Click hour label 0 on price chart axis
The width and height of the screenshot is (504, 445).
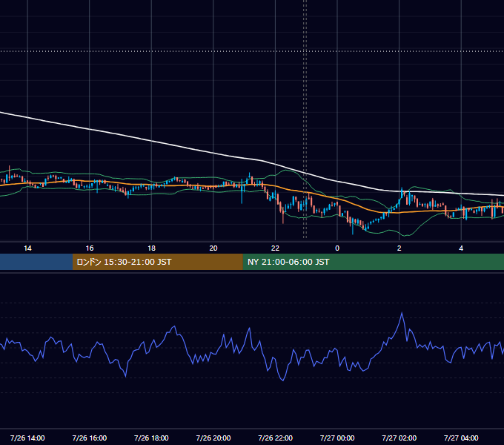[337, 248]
